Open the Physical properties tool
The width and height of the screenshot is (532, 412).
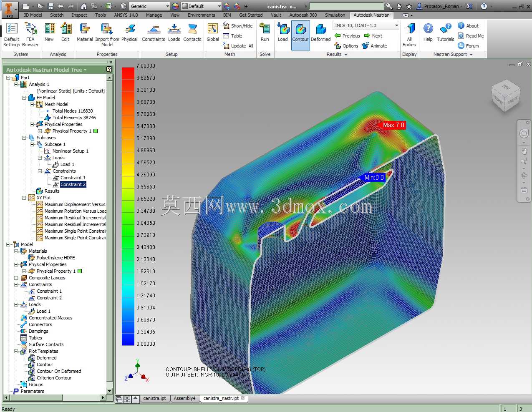[129, 32]
